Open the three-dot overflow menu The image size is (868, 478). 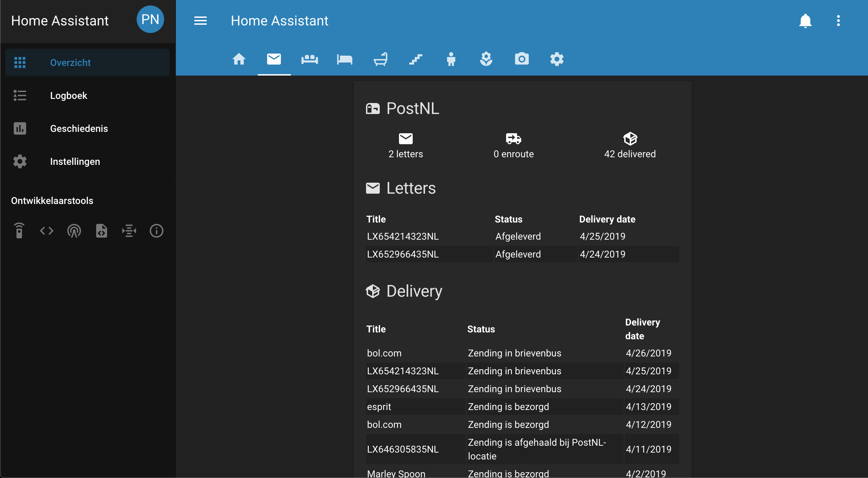838,21
